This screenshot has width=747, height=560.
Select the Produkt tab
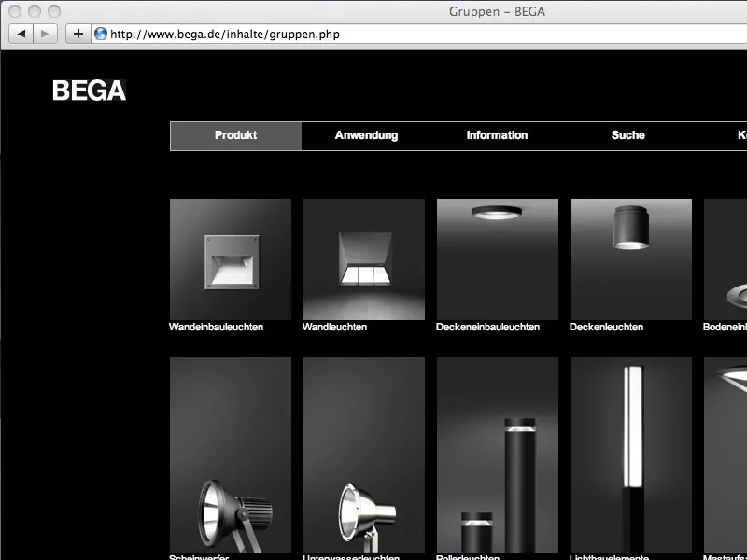click(x=236, y=135)
